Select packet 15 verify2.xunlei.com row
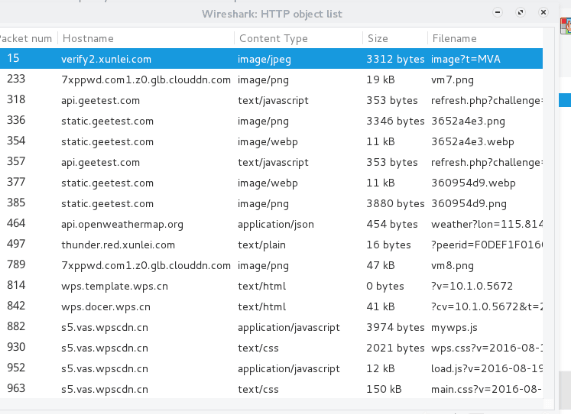Viewport: 571px width, 414px height. pyautogui.click(x=271, y=59)
